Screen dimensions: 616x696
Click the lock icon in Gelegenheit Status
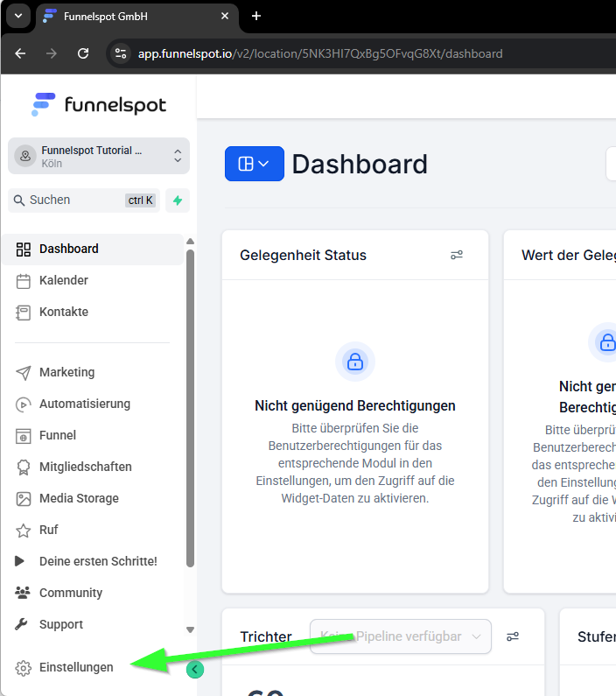(354, 362)
